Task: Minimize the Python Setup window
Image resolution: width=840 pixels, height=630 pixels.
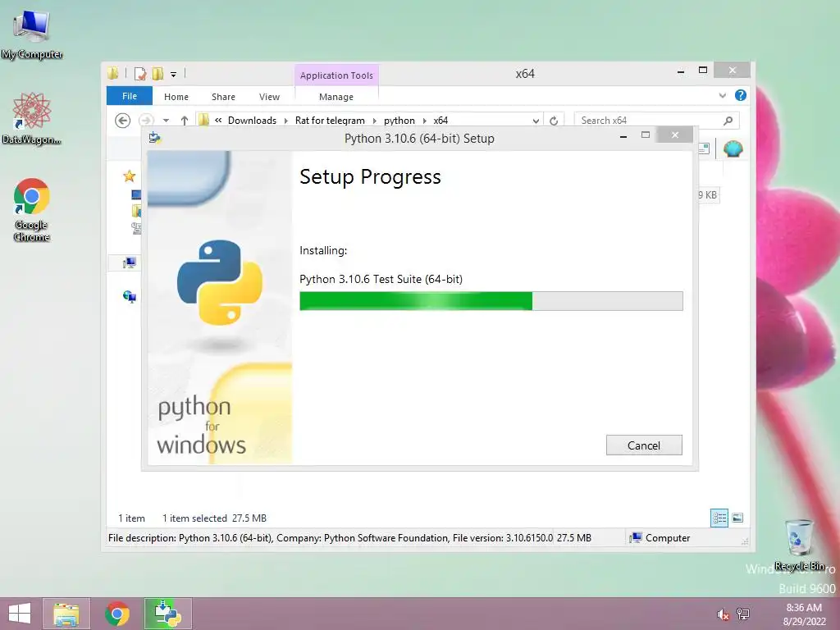Action: click(623, 137)
